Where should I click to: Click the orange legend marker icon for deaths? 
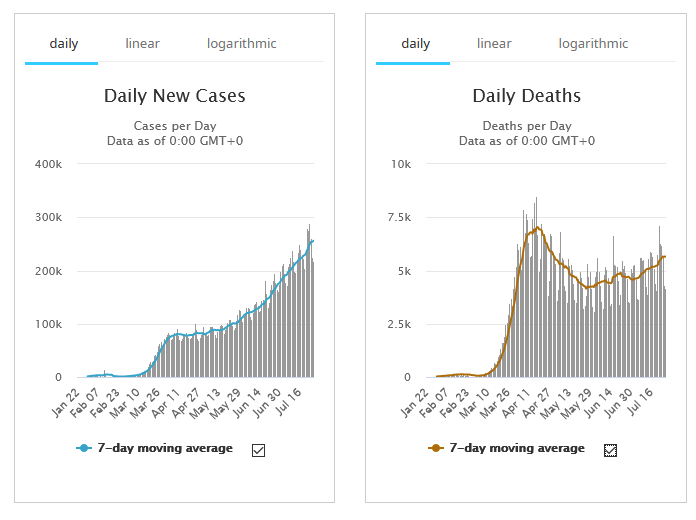tap(436, 449)
